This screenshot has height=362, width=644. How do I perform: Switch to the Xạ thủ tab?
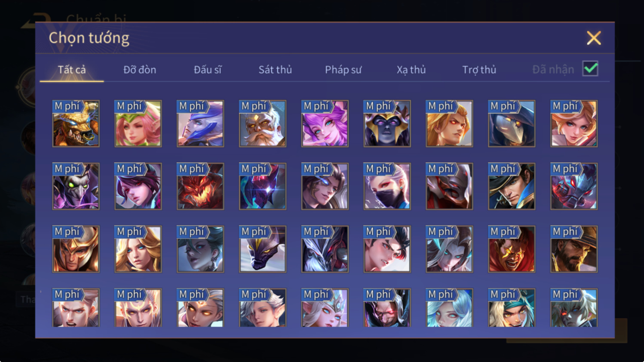(x=411, y=70)
